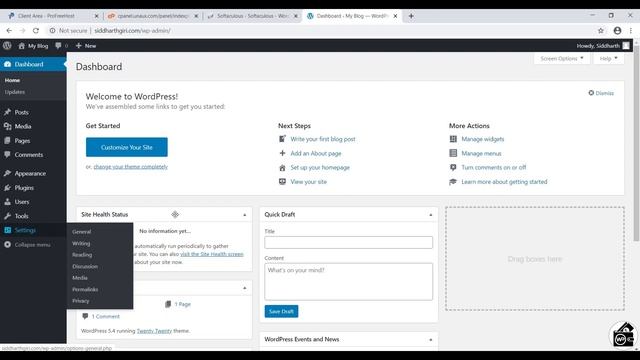
Task: Click visit the Site Health screen link
Action: point(212,254)
